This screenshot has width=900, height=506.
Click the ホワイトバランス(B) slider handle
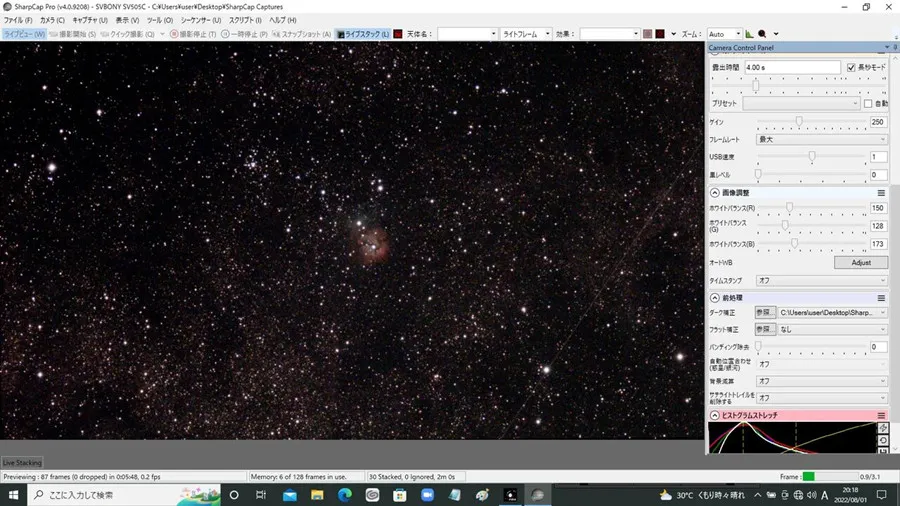click(x=794, y=243)
